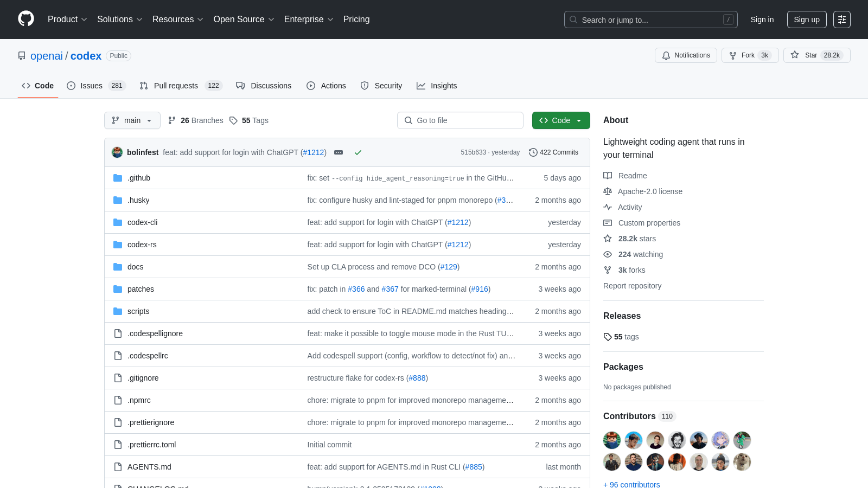Expand the Product menu
The width and height of the screenshot is (868, 488).
(x=67, y=19)
